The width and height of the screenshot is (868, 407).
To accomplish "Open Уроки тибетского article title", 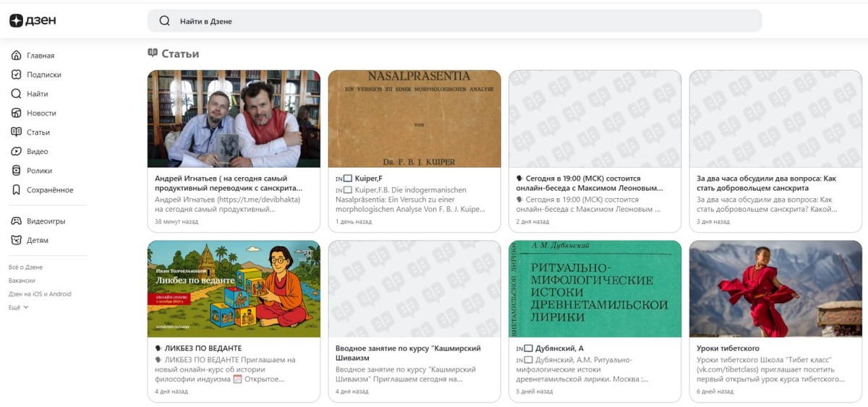I will [728, 348].
